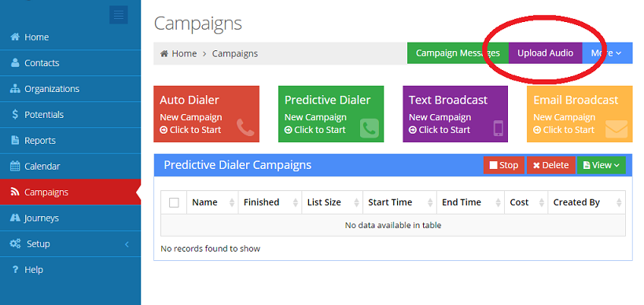This screenshot has height=305, width=644.
Task: Click the Predictive Dialer phone square icon
Action: (370, 128)
